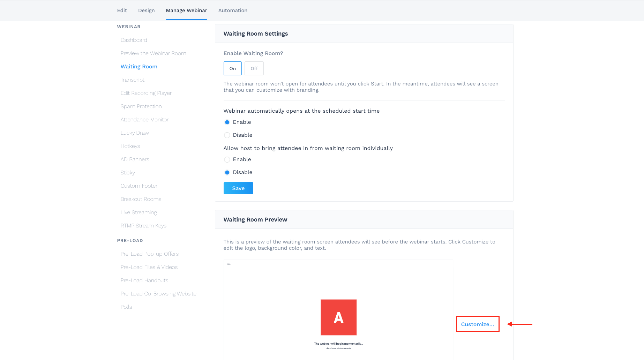The width and height of the screenshot is (644, 360).
Task: Enable bringing attendees in individually
Action: point(227,159)
